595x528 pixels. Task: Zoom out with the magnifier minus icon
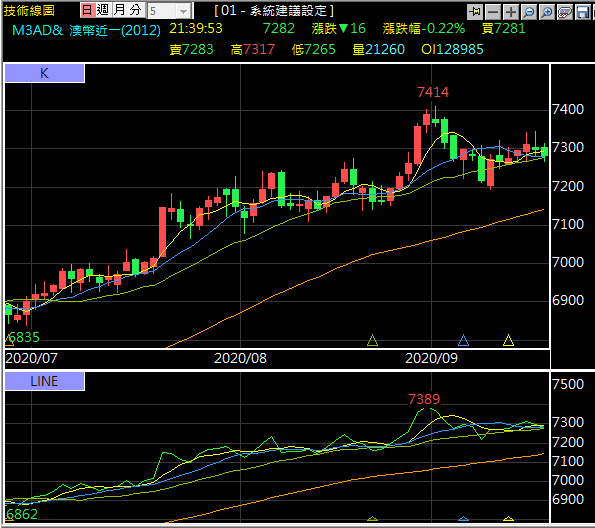529,12
